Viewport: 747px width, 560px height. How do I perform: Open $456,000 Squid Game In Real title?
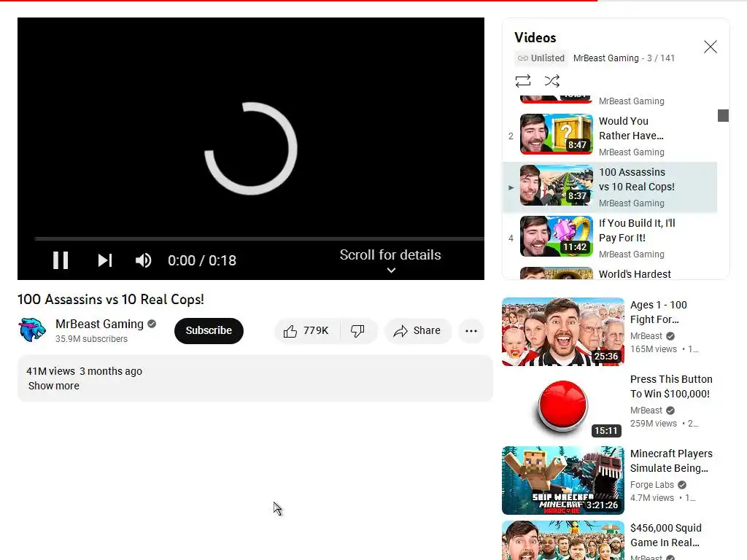(665, 535)
